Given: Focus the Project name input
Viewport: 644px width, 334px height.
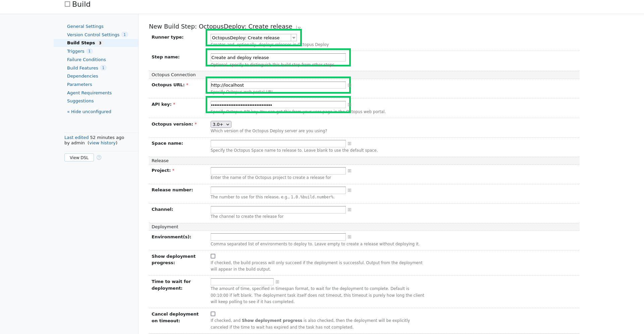Looking at the screenshot, I should (278, 171).
